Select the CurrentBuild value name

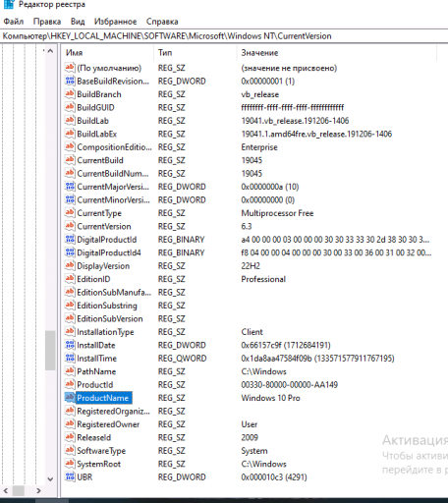tap(100, 160)
